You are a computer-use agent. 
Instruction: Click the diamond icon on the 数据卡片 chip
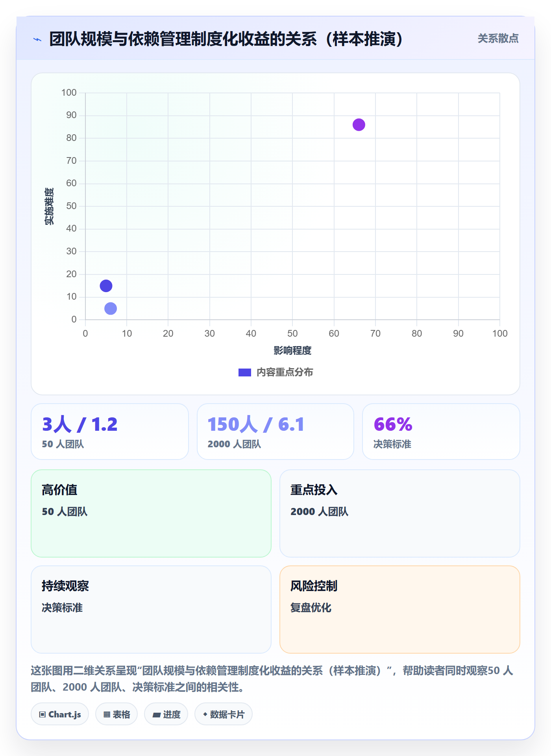point(205,714)
